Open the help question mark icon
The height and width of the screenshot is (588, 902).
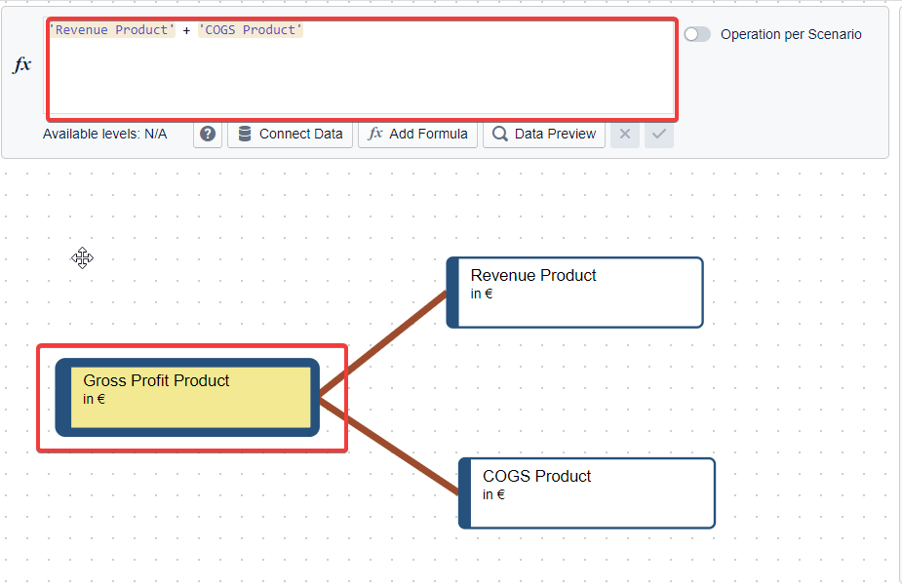pyautogui.click(x=207, y=134)
